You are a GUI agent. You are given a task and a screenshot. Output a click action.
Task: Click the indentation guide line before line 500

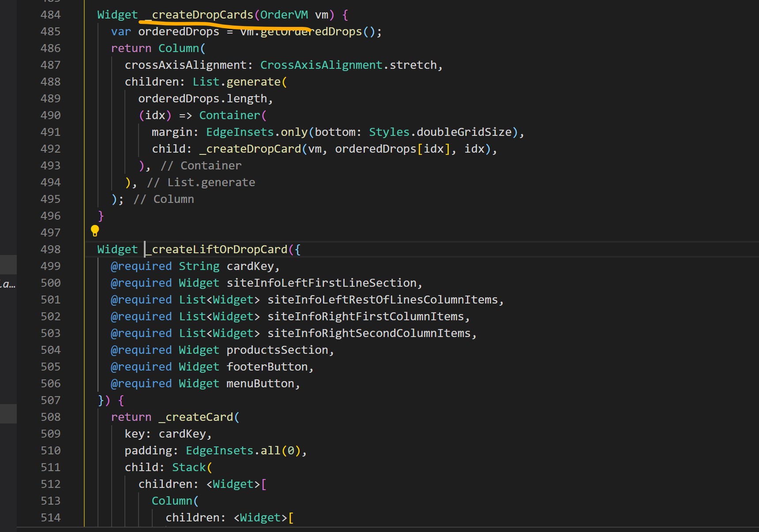tap(98, 282)
